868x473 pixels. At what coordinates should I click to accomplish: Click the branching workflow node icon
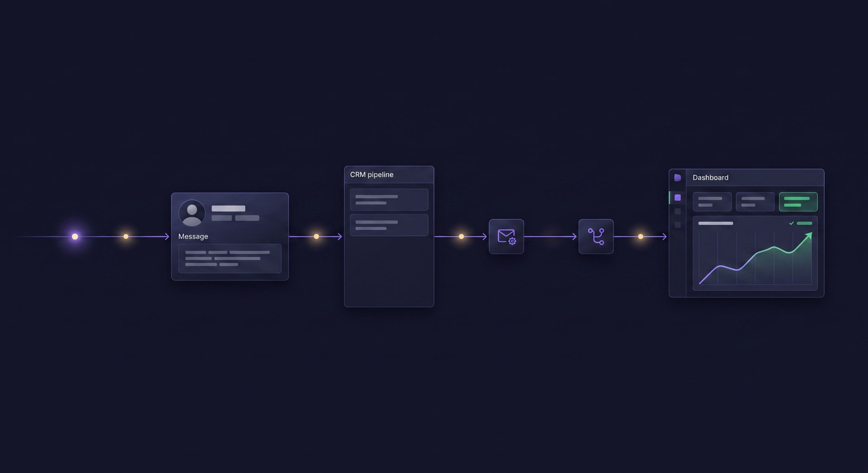pyautogui.click(x=596, y=237)
